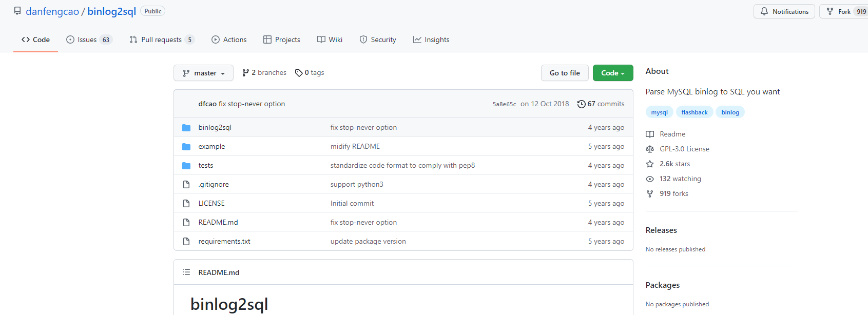
Task: Click the book icon beside Readme
Action: pyautogui.click(x=650, y=134)
